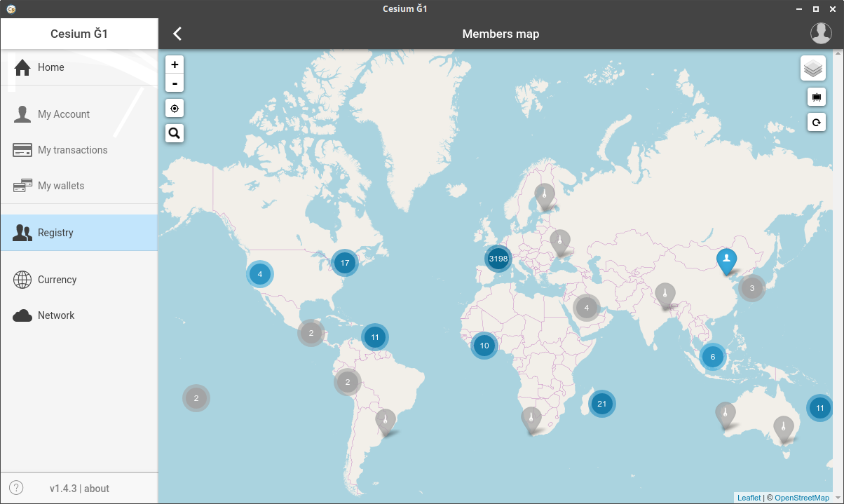This screenshot has width=844, height=504.
Task: Expand the 2 member cluster in Peru region
Action: (348, 382)
